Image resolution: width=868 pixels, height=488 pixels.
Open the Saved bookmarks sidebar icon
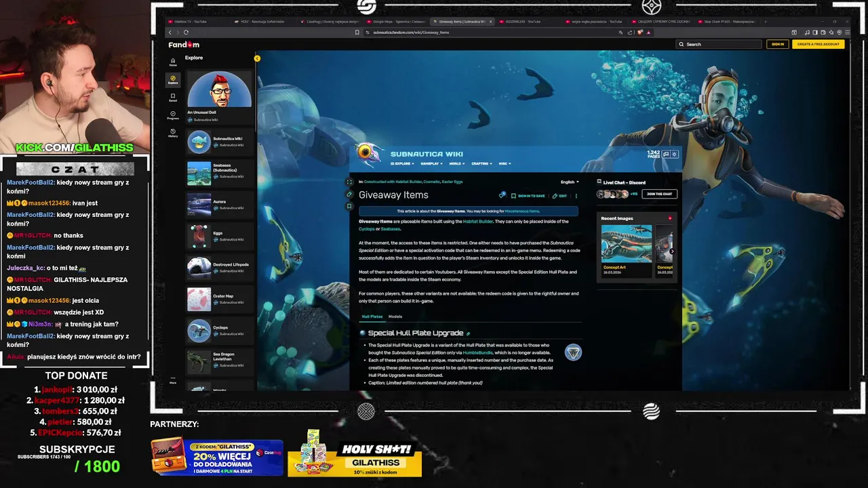pyautogui.click(x=173, y=98)
